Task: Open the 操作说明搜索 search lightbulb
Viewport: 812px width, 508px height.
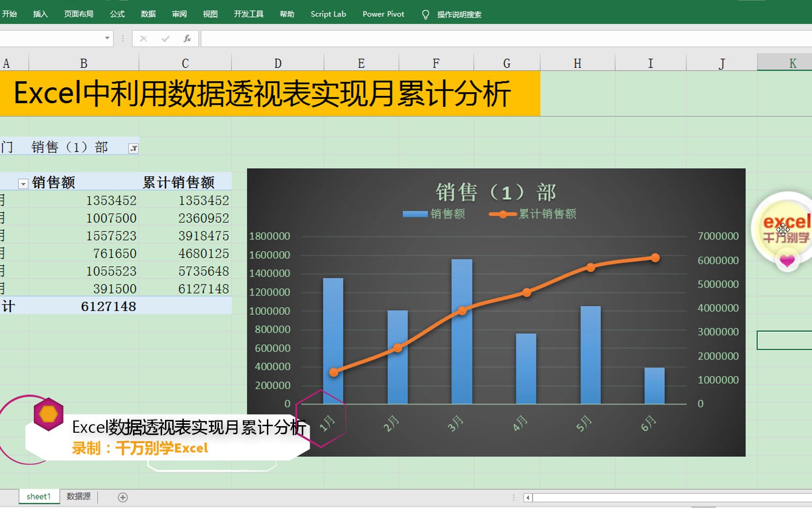Action: click(426, 14)
